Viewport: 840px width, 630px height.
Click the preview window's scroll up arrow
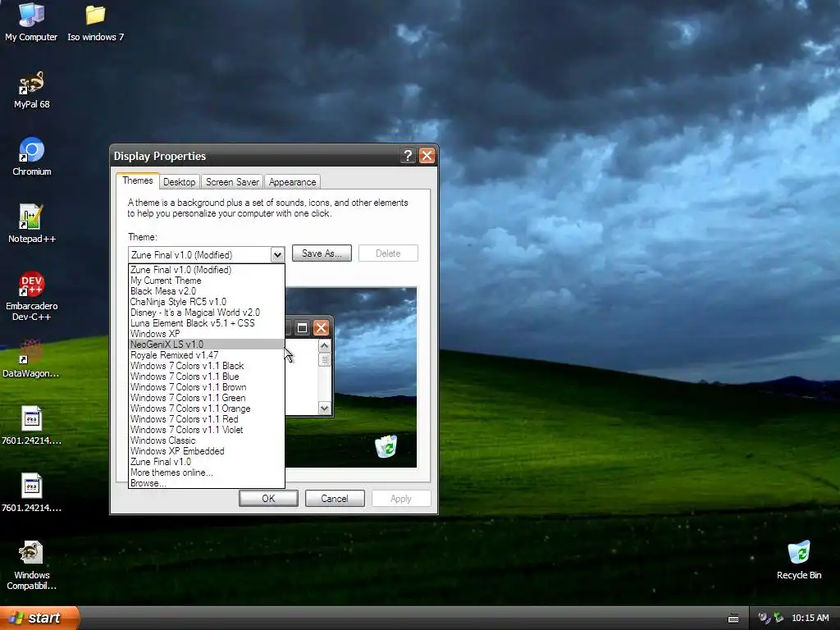(324, 346)
